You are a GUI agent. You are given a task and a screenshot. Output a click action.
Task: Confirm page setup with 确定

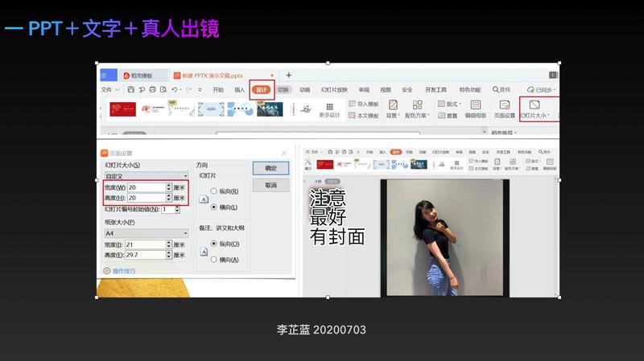[270, 168]
